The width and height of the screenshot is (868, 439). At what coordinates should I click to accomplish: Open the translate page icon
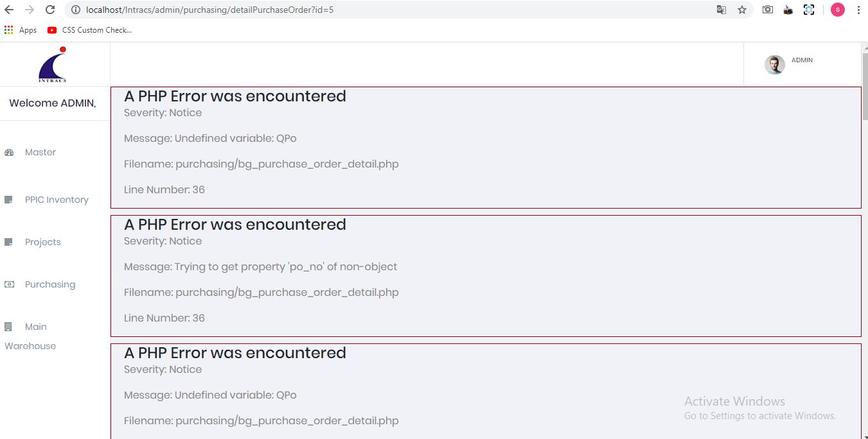[722, 10]
